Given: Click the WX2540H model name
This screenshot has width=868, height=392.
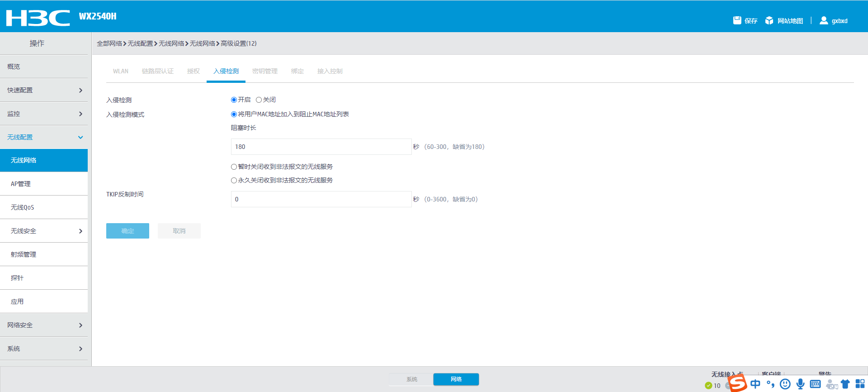Looking at the screenshot, I should [x=98, y=16].
